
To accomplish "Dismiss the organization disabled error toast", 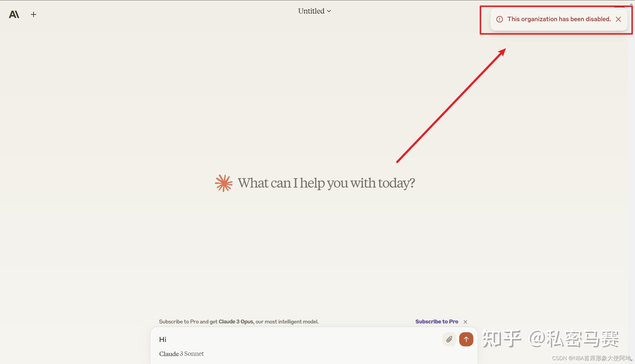I will [x=619, y=19].
